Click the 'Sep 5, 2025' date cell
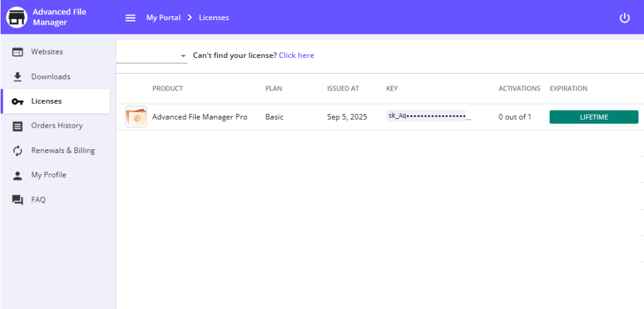Image resolution: width=644 pixels, height=309 pixels. pyautogui.click(x=347, y=116)
